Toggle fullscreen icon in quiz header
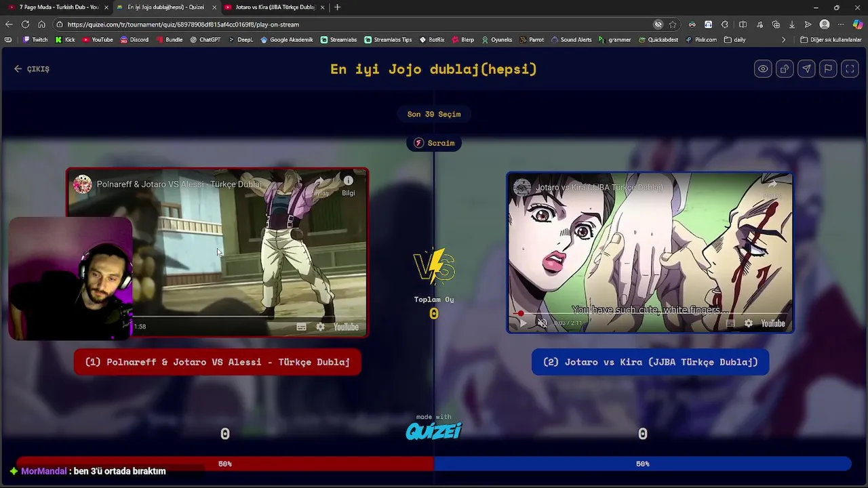Image resolution: width=868 pixels, height=488 pixels. pyautogui.click(x=850, y=68)
